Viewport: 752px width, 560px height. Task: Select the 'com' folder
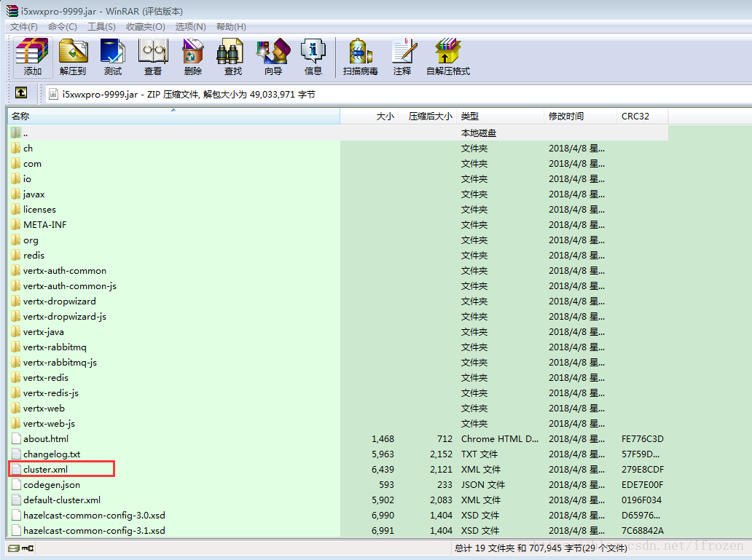click(26, 164)
